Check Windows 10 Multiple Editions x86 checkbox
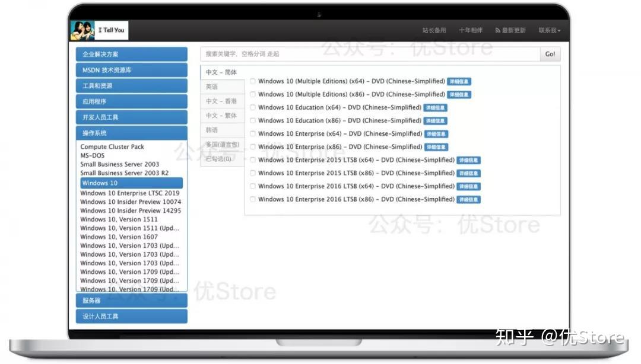 tap(253, 94)
